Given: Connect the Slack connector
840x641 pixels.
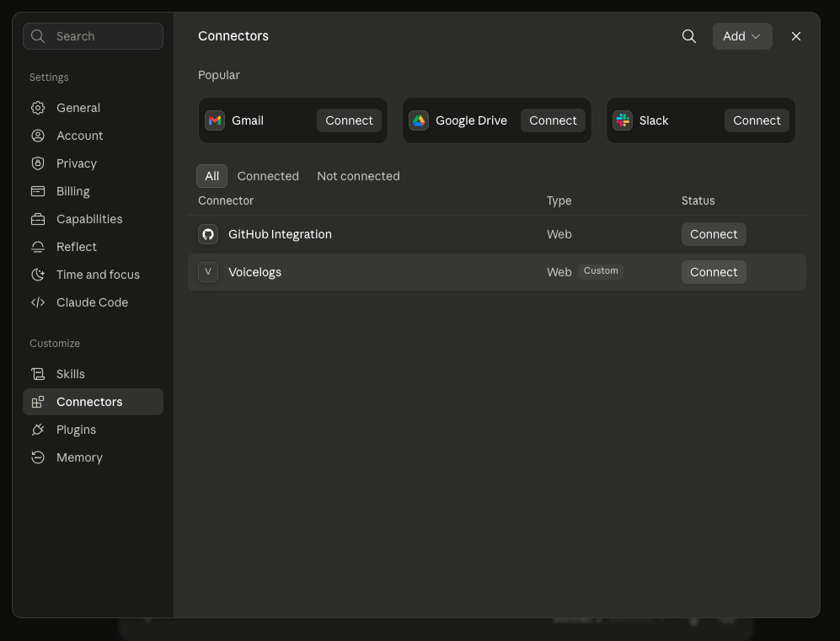Looking at the screenshot, I should (757, 120).
